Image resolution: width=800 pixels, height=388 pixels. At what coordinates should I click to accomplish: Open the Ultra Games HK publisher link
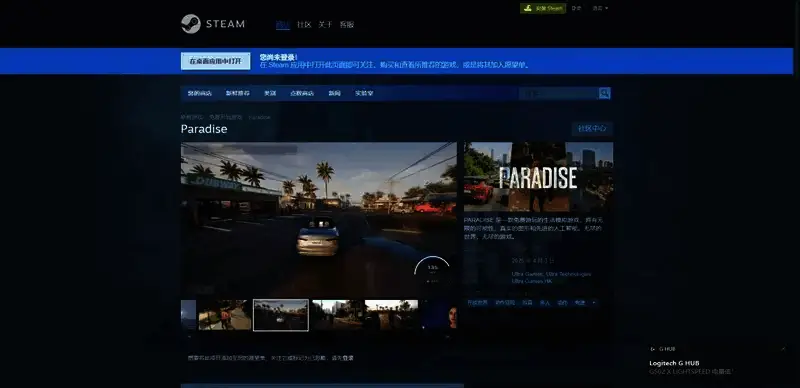(x=532, y=281)
